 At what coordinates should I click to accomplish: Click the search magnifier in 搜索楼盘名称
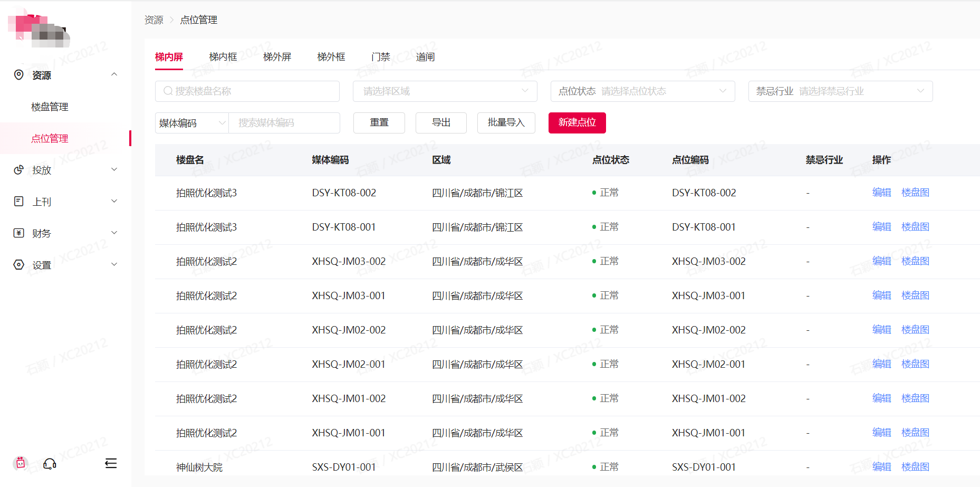click(168, 91)
